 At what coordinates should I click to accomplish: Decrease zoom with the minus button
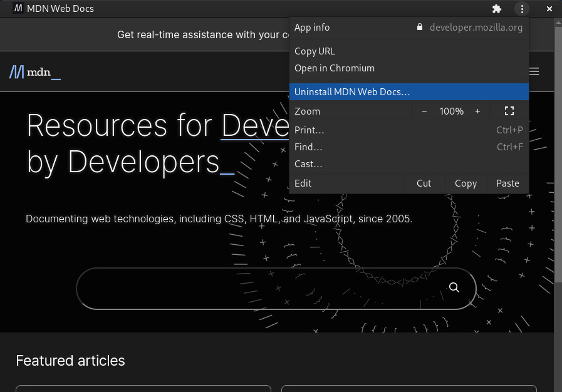[x=424, y=111]
